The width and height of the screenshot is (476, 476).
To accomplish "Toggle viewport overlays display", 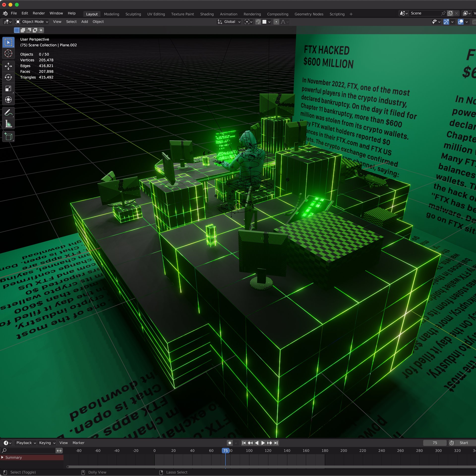I will 461,22.
